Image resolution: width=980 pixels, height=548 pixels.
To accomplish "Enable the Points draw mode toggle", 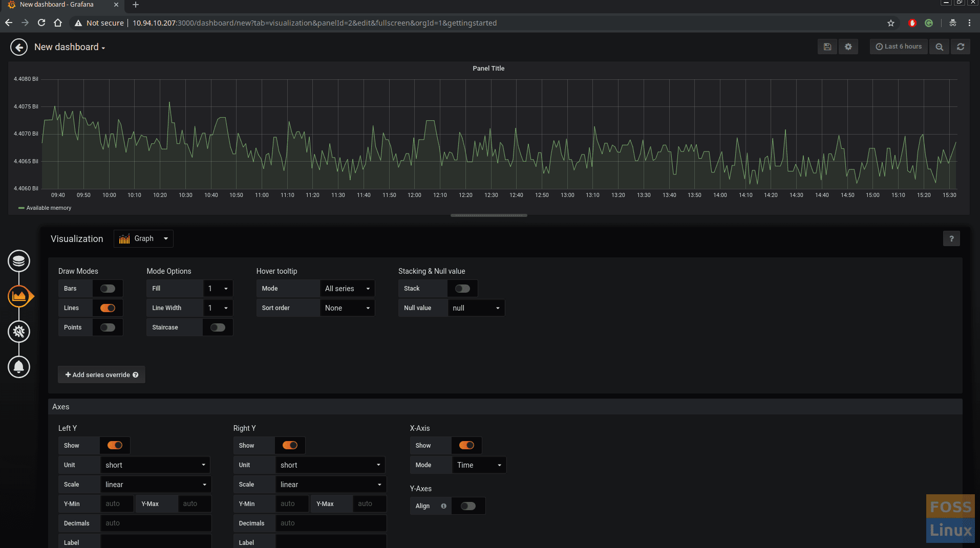I will [x=108, y=327].
